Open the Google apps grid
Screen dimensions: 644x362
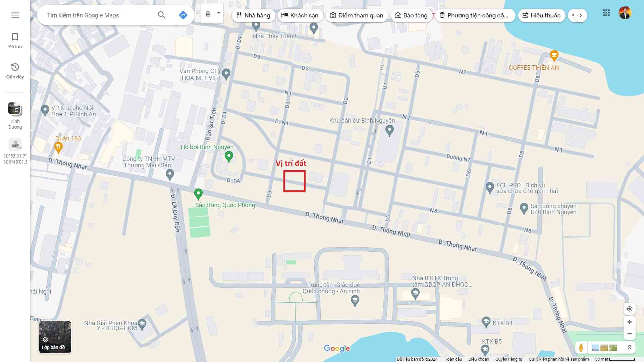[606, 13]
